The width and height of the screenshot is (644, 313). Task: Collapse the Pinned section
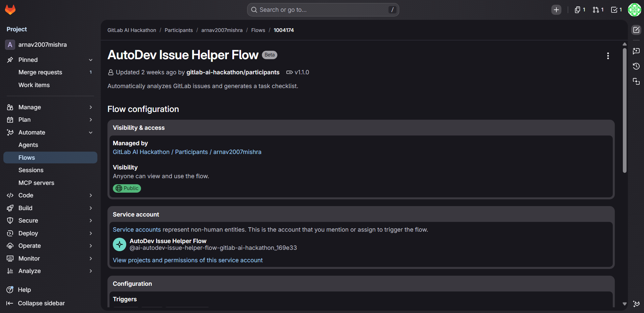(x=90, y=60)
